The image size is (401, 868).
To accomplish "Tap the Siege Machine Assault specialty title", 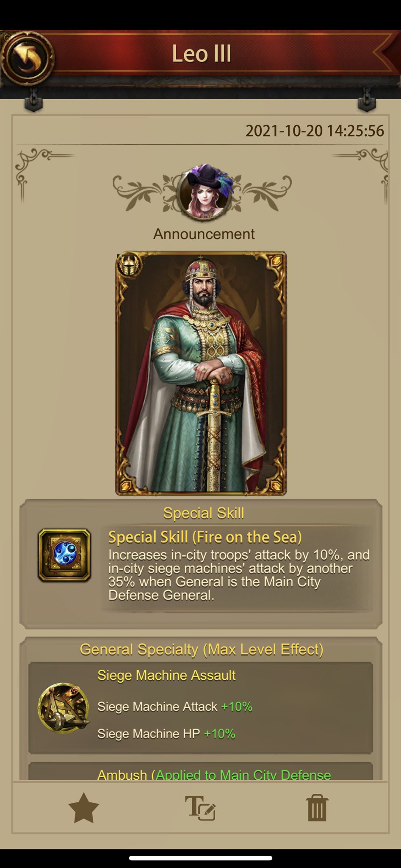I will coord(166,675).
